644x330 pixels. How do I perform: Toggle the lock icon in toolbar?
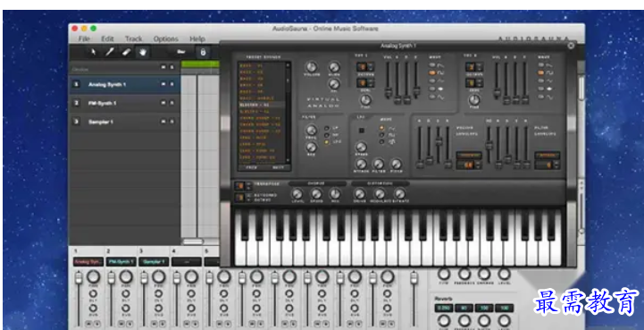click(203, 52)
